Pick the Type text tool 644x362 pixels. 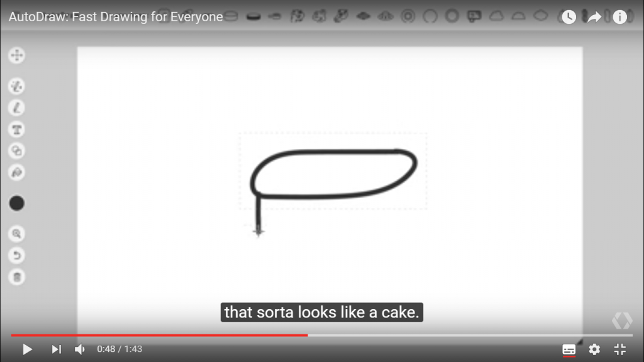(17, 129)
